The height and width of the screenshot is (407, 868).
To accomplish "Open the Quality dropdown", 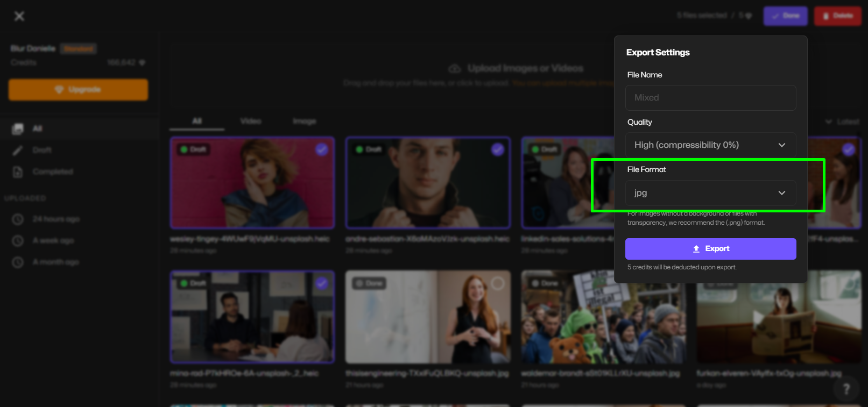I will click(x=710, y=145).
